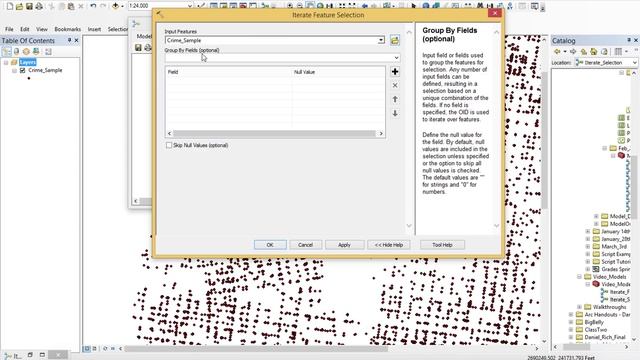
Task: Click the OK button
Action: [270, 245]
